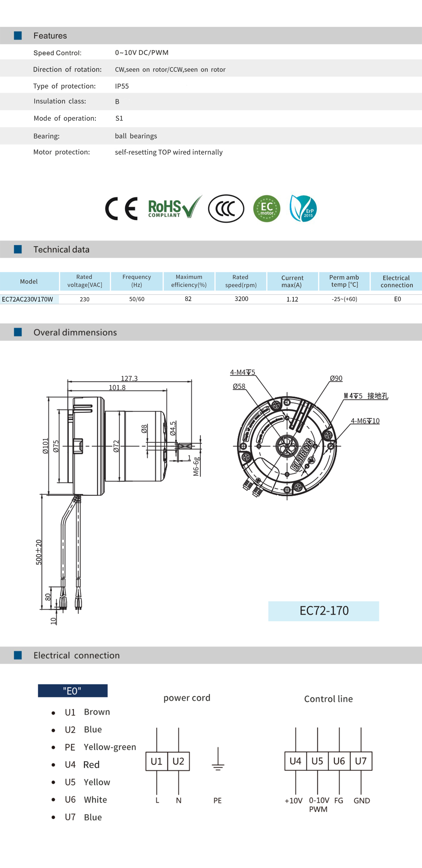The height and width of the screenshot is (868, 422).
Task: Select the Overal dimmensions heading
Action: (x=75, y=332)
